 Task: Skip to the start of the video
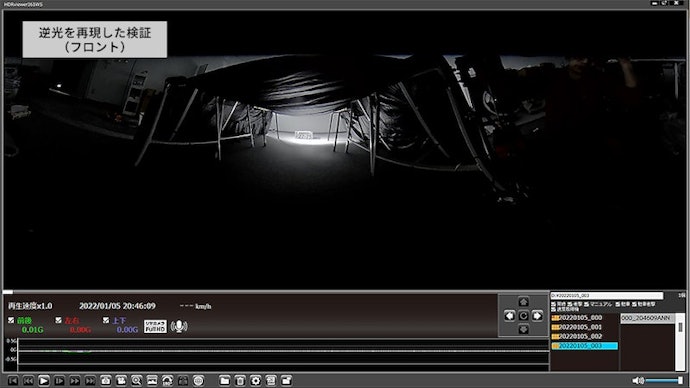pyautogui.click(x=13, y=381)
